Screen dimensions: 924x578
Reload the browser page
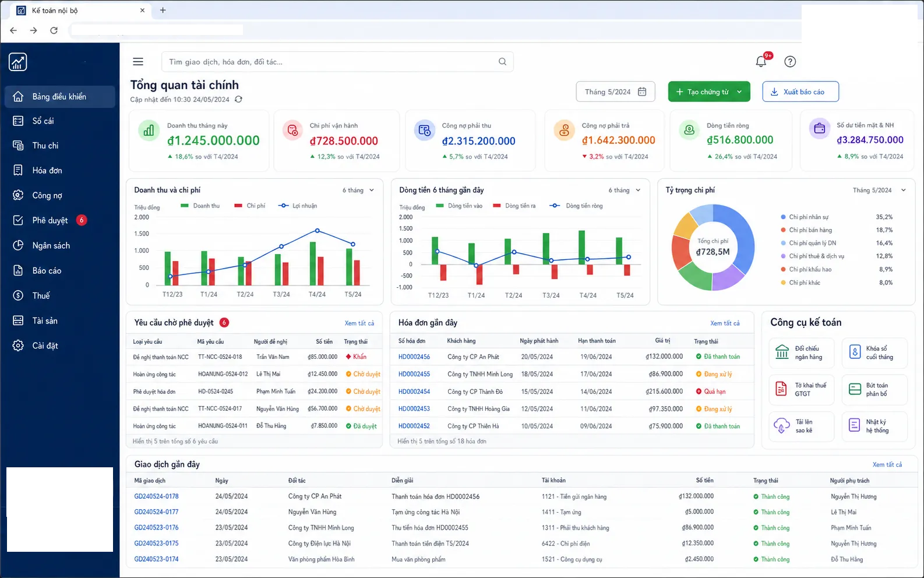54,30
